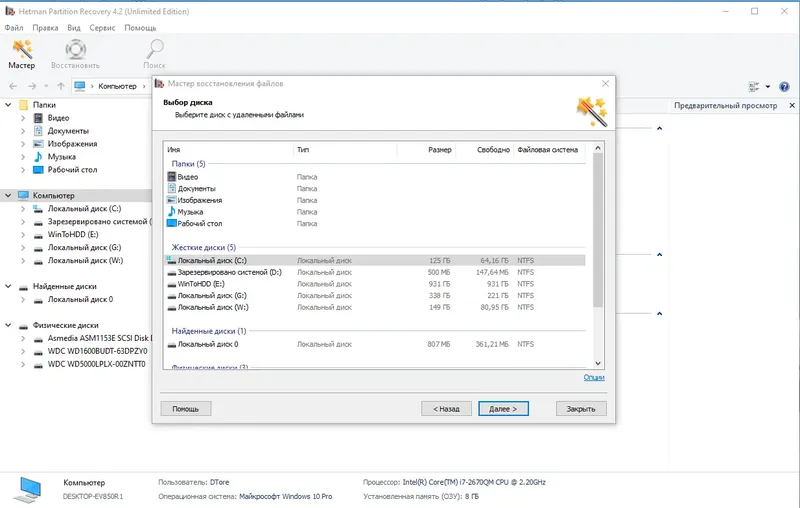This screenshot has height=508, width=800.
Task: Click the < Назад button
Action: click(446, 409)
